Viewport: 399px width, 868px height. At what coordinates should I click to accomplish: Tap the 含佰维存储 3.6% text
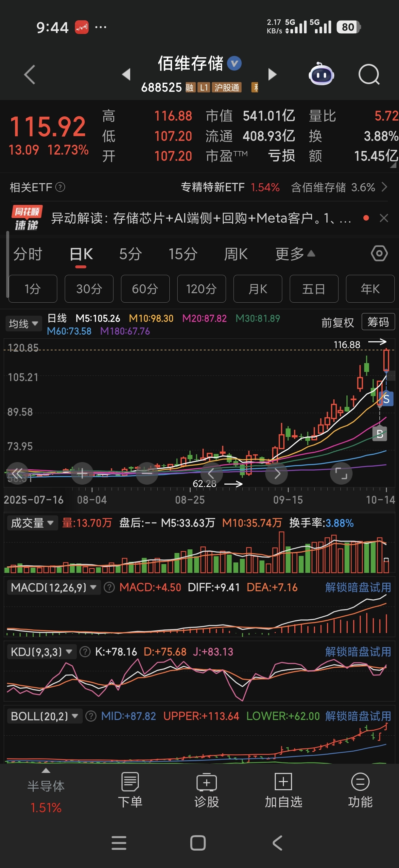(333, 187)
